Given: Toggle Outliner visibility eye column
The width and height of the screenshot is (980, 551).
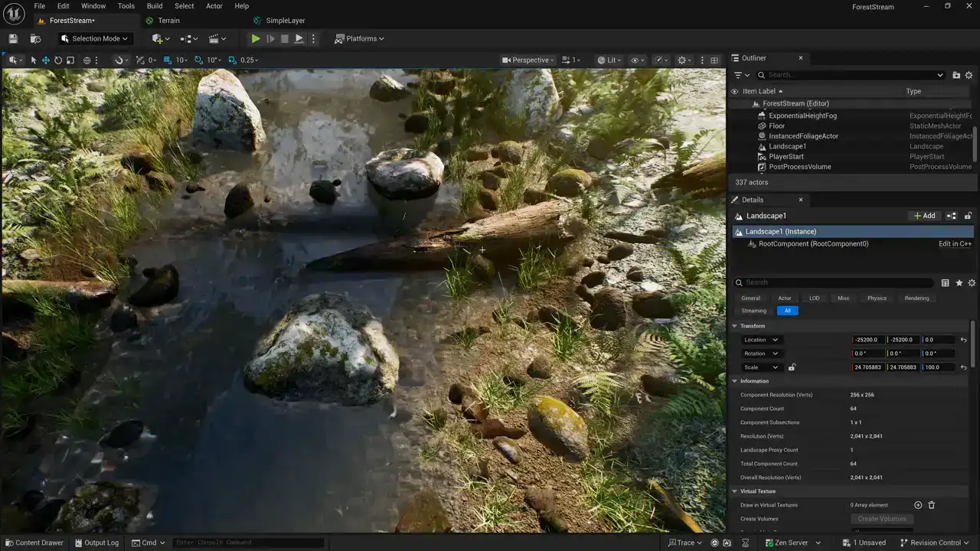Looking at the screenshot, I should [x=735, y=91].
